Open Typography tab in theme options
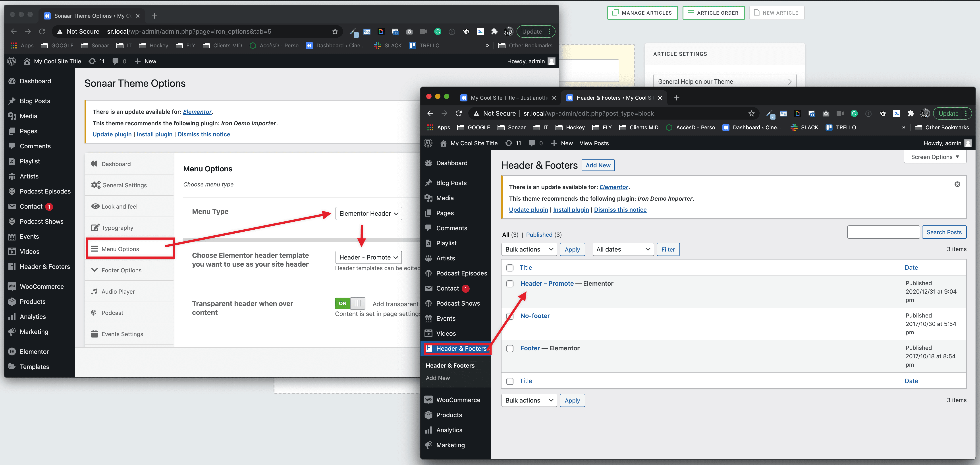 (129, 228)
